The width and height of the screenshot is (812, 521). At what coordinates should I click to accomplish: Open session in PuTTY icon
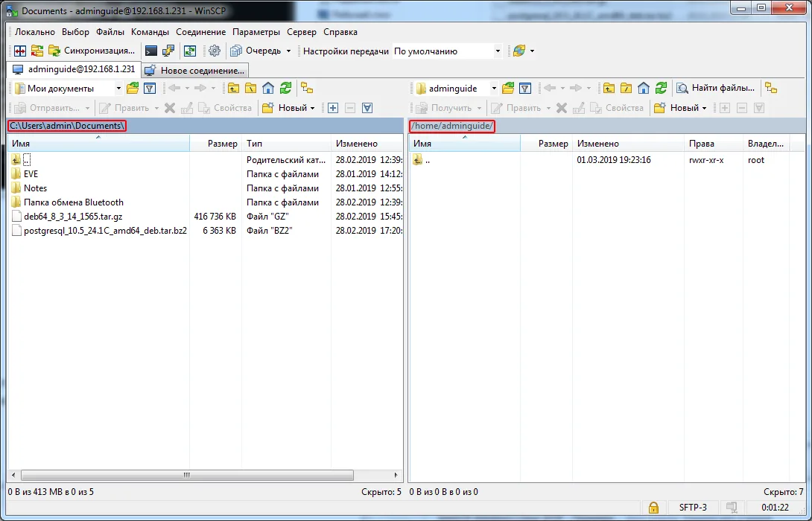168,51
